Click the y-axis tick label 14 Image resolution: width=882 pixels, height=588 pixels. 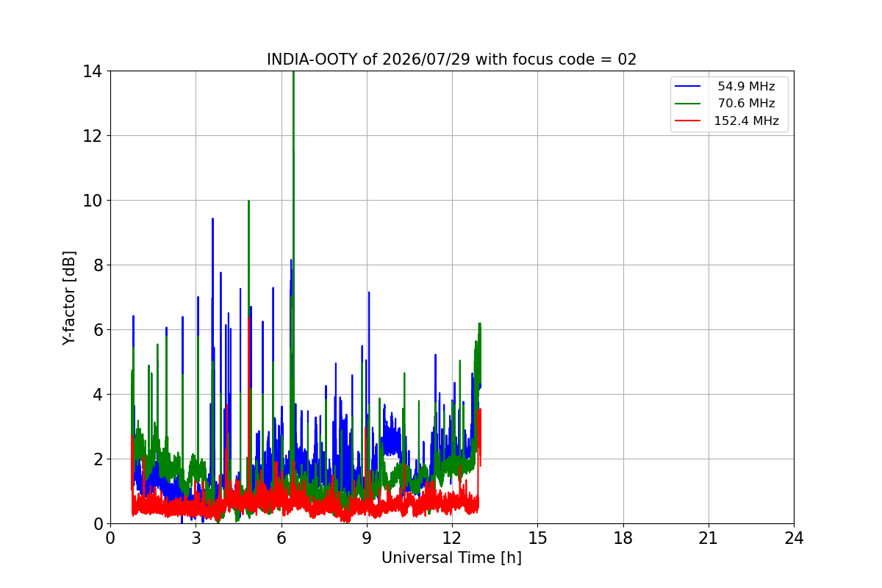pyautogui.click(x=92, y=71)
